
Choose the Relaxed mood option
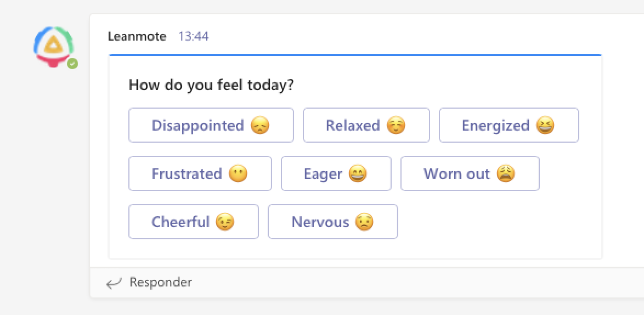(366, 126)
